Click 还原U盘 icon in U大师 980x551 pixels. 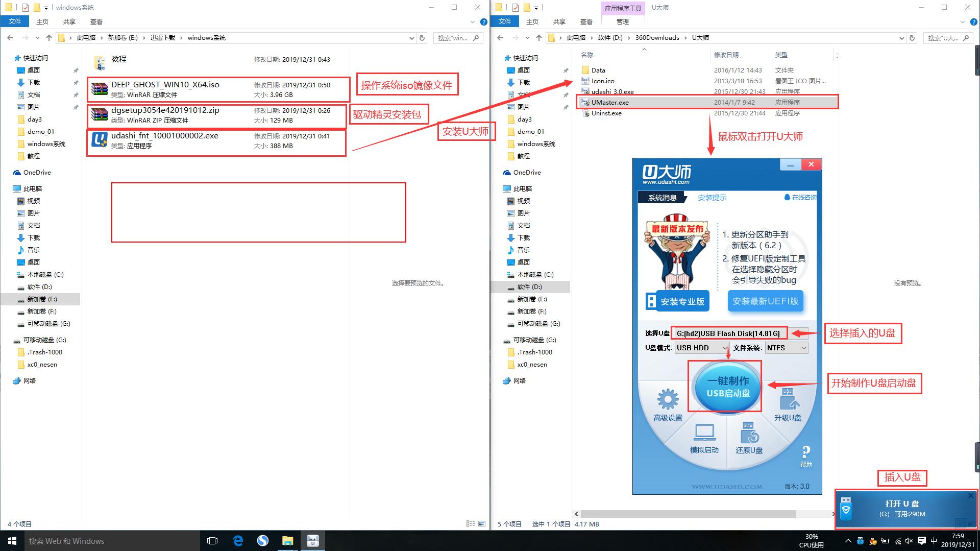[x=749, y=439]
